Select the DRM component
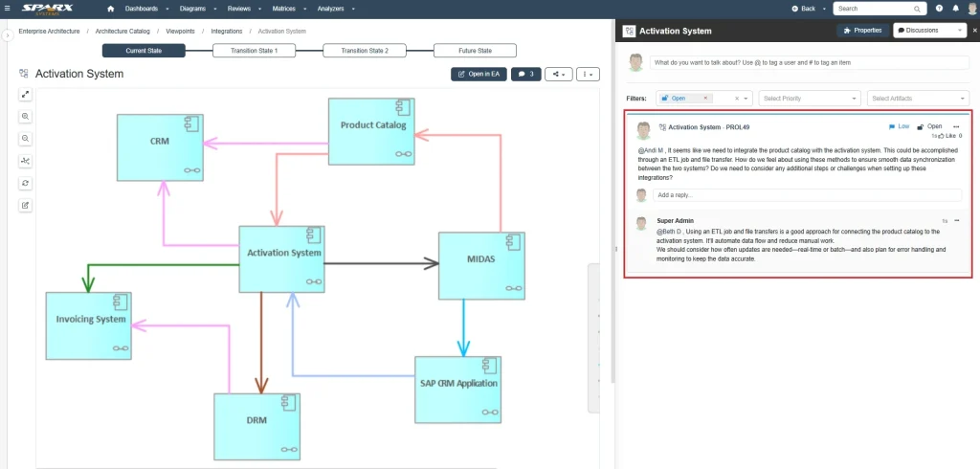 (256, 427)
